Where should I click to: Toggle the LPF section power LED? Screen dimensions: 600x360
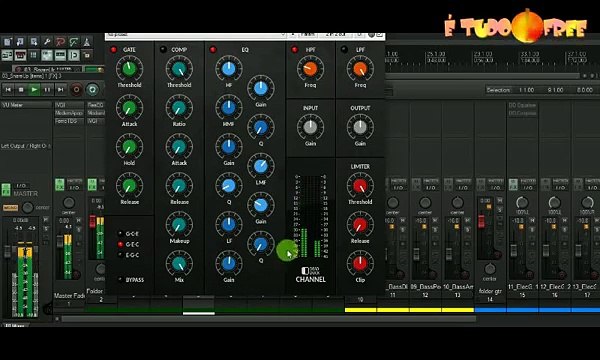pos(344,49)
